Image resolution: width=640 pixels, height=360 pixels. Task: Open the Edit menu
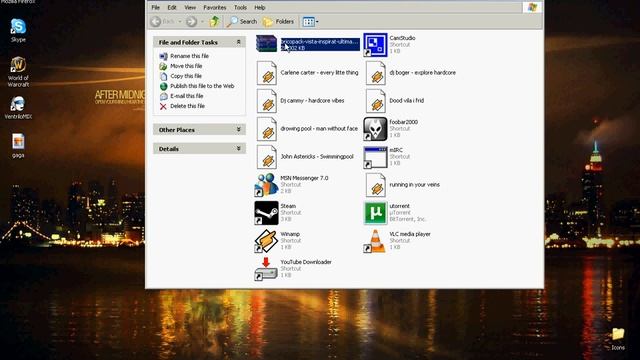pyautogui.click(x=172, y=7)
